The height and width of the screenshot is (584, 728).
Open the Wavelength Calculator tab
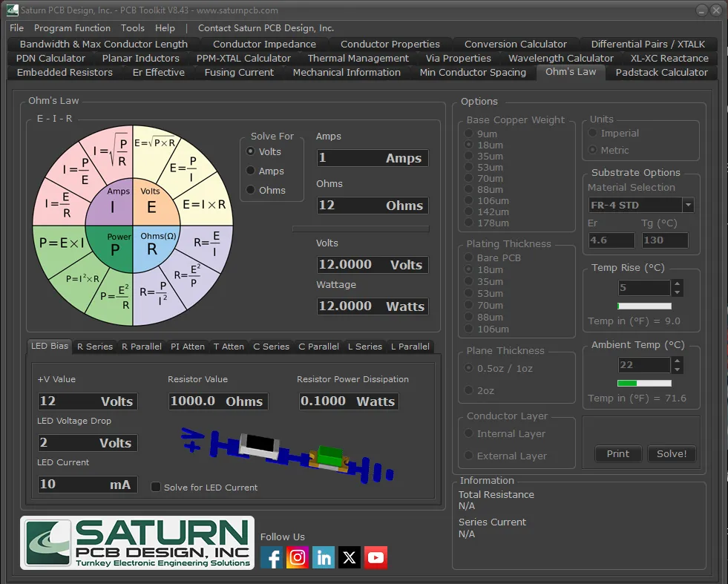click(561, 58)
